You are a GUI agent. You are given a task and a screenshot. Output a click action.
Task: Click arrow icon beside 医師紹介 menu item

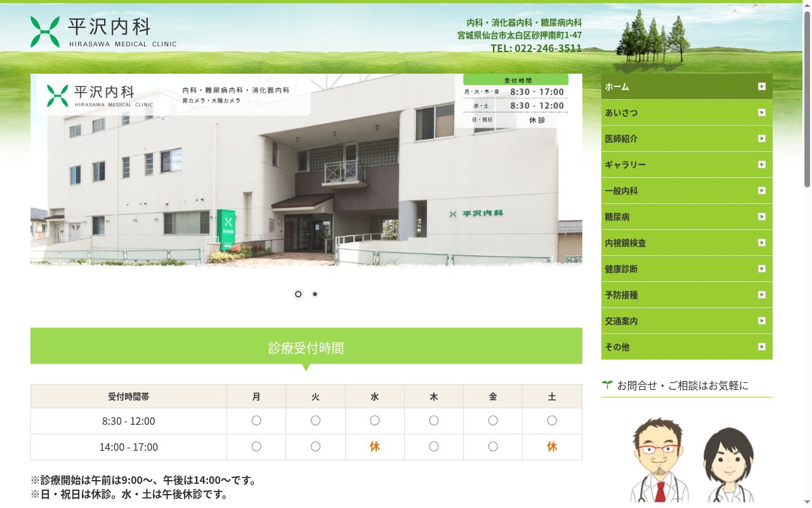[762, 138]
